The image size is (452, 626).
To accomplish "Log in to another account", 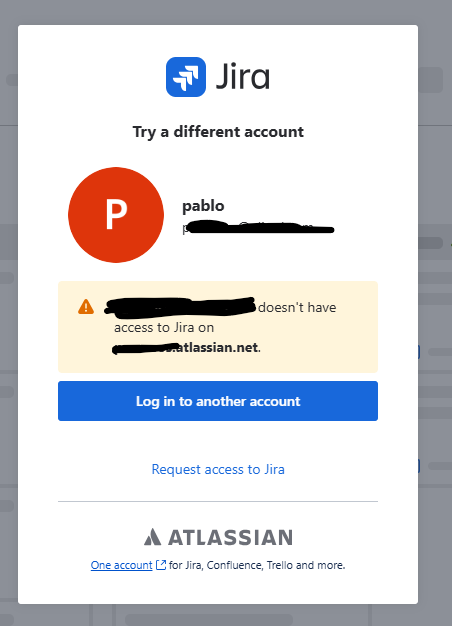I will click(x=218, y=401).
